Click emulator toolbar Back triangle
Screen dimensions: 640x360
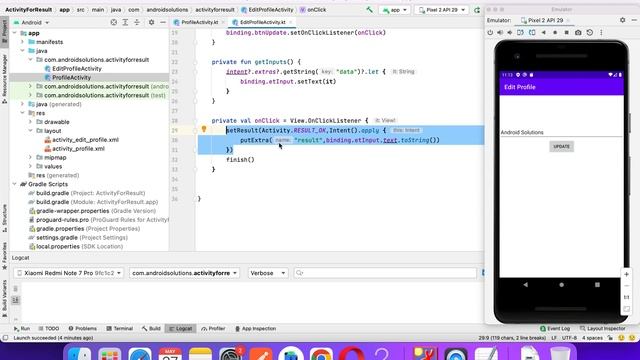pos(543,32)
